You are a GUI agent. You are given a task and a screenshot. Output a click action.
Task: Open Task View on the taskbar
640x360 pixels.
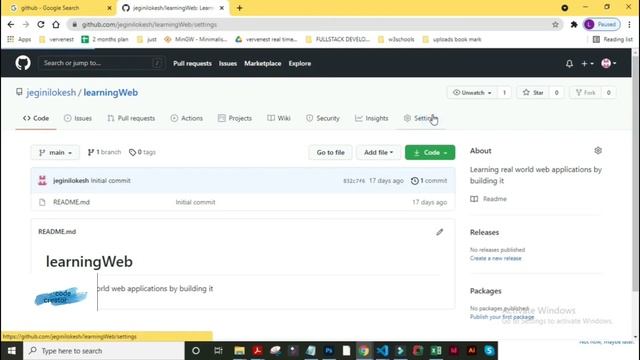pyautogui.click(x=218, y=351)
